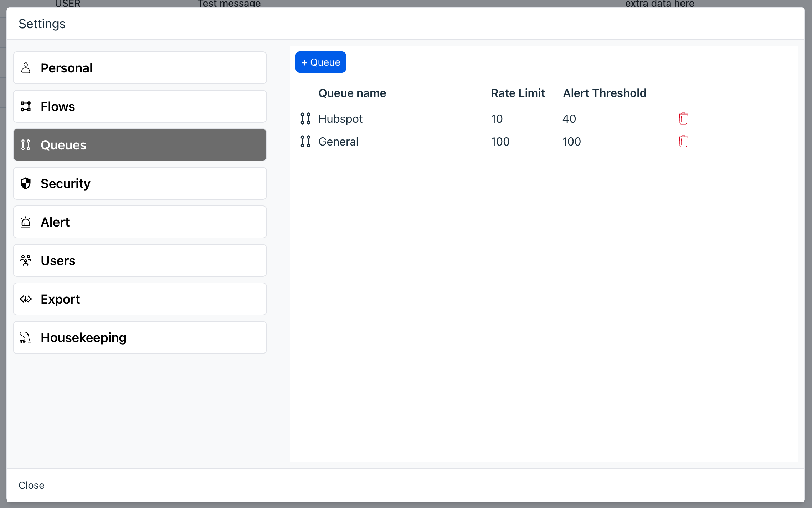Click the General queue rate limit value
The width and height of the screenshot is (812, 508).
(500, 142)
